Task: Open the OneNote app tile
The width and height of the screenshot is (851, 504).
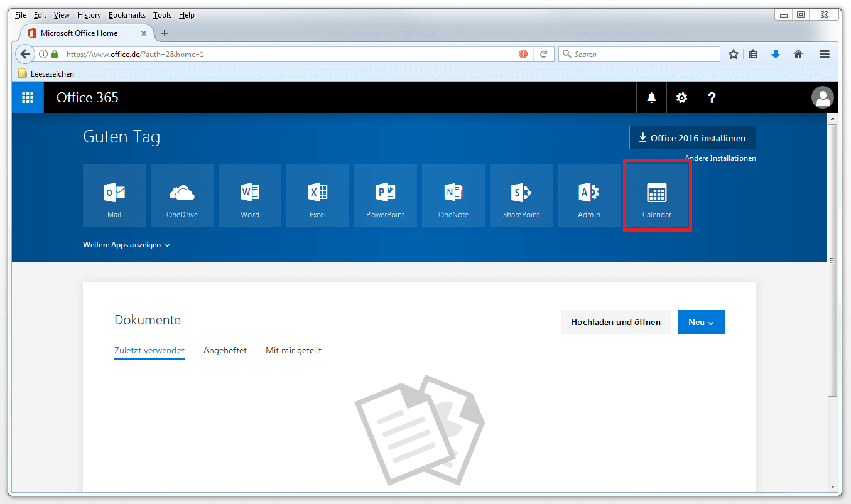Action: [x=453, y=196]
